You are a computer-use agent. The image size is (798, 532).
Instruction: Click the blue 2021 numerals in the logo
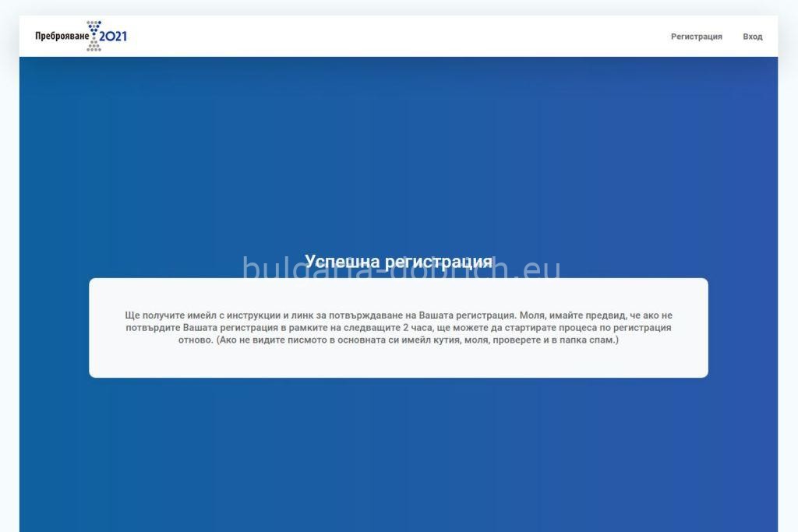point(113,36)
